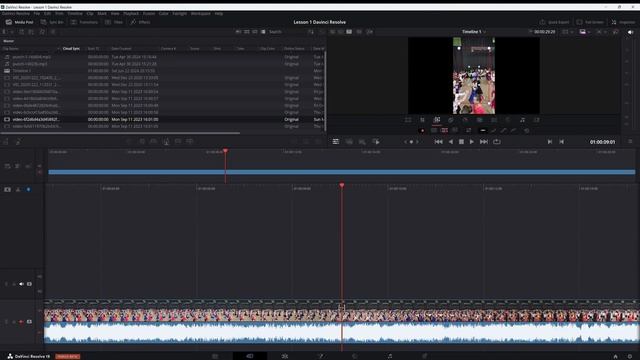The height and width of the screenshot is (360, 640).
Task: Click Ripple Overwrite edit icon
Action: (154, 141)
